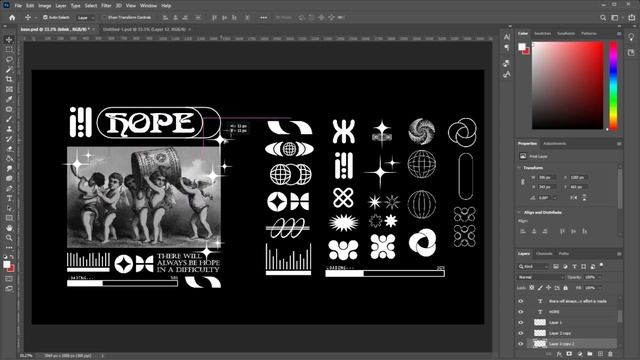This screenshot has width=640, height=360.
Task: Select the Magic Wand tool
Action: coord(9,69)
